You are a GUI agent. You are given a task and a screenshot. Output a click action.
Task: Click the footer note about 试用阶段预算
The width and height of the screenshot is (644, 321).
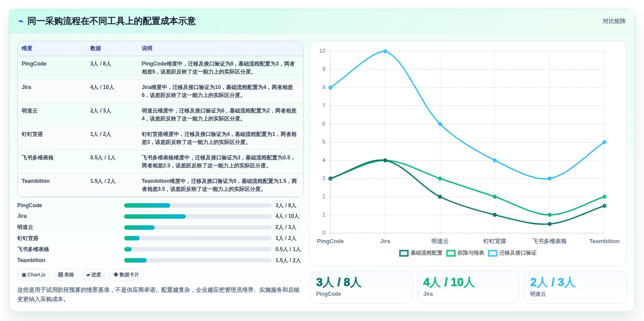pos(158,294)
